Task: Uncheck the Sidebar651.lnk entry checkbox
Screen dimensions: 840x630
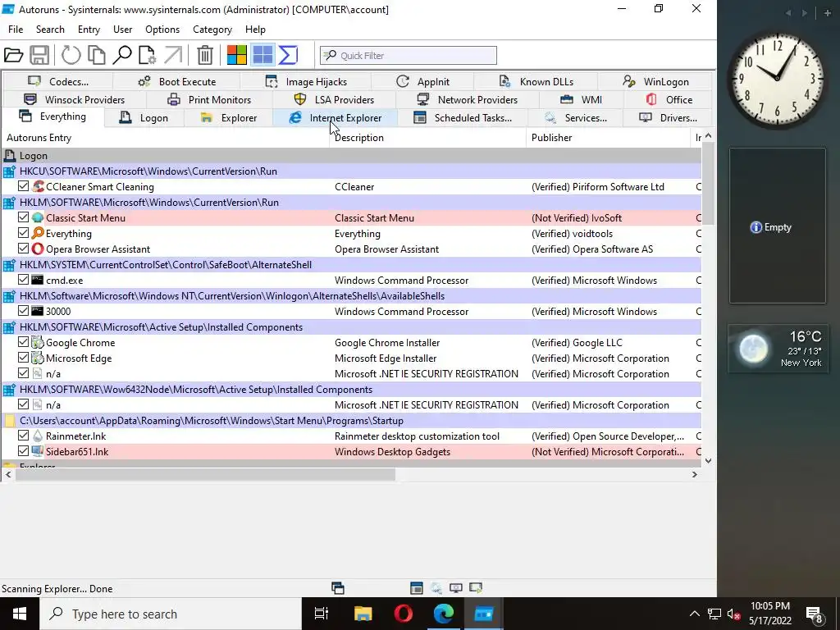Action: click(x=23, y=451)
